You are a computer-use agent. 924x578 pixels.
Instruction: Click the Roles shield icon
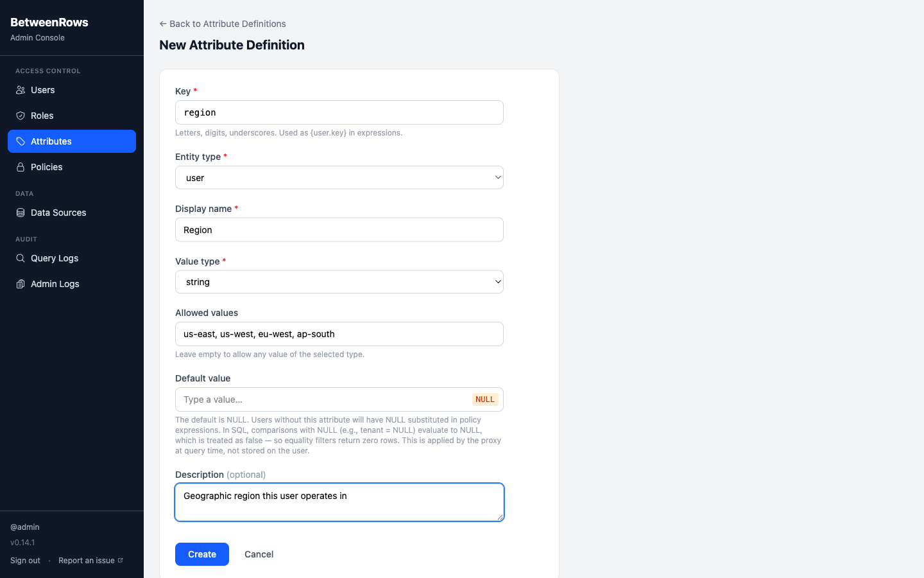click(x=21, y=116)
